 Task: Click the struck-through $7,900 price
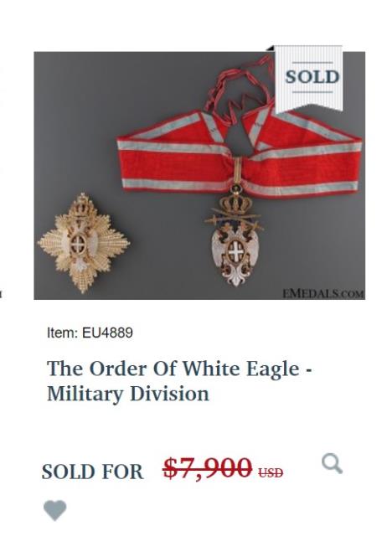[207, 468]
